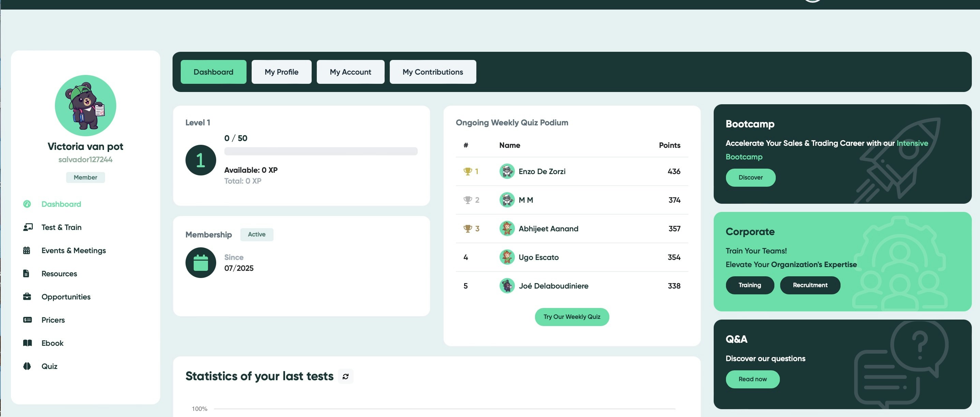
Task: Click M M's score 374
Action: coord(674,200)
